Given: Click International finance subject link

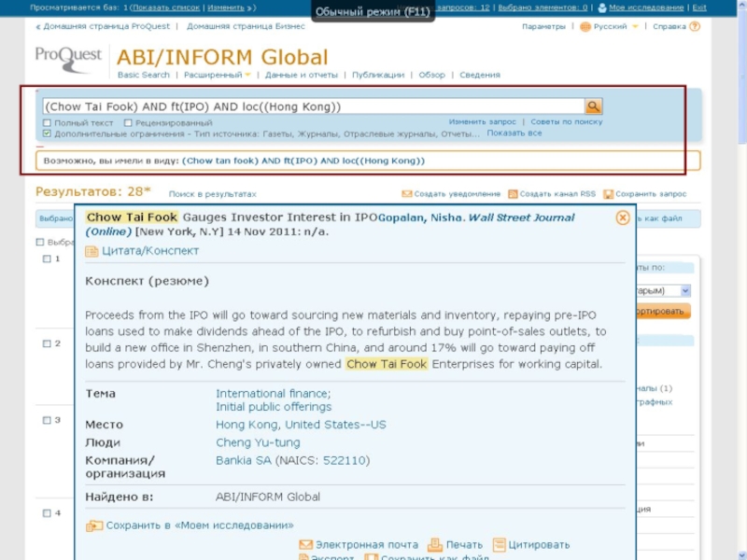Looking at the screenshot, I should (273, 393).
